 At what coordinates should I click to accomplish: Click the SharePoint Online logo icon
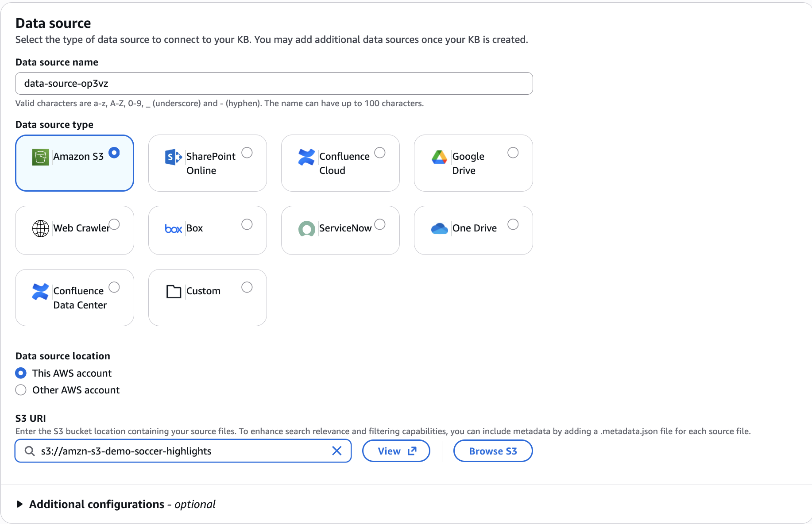coord(174,157)
